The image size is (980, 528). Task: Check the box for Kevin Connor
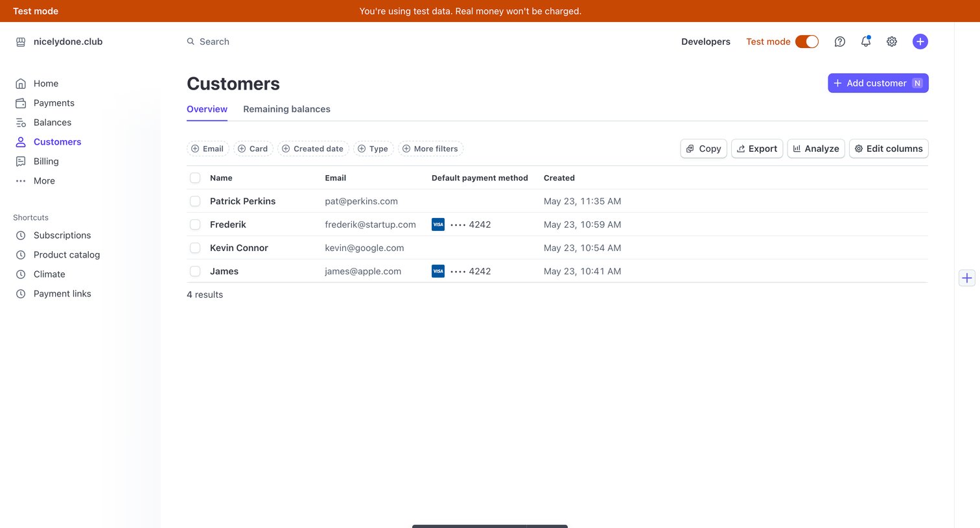pyautogui.click(x=195, y=248)
